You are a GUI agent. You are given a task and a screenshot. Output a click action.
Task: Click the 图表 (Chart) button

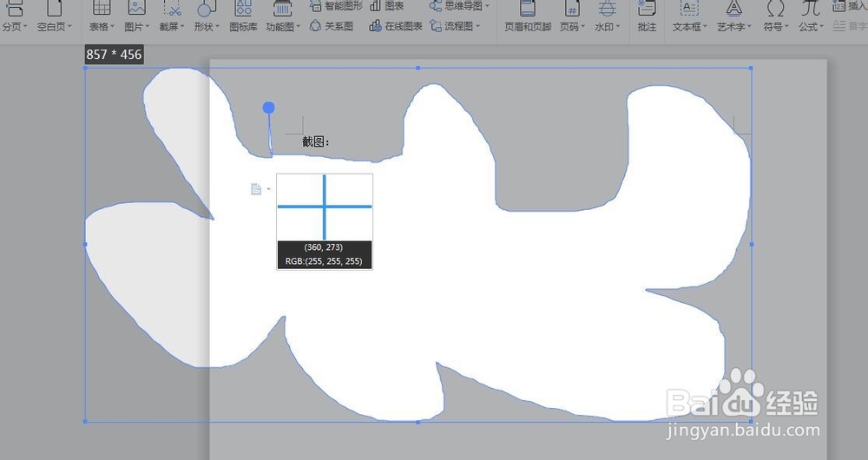click(387, 6)
